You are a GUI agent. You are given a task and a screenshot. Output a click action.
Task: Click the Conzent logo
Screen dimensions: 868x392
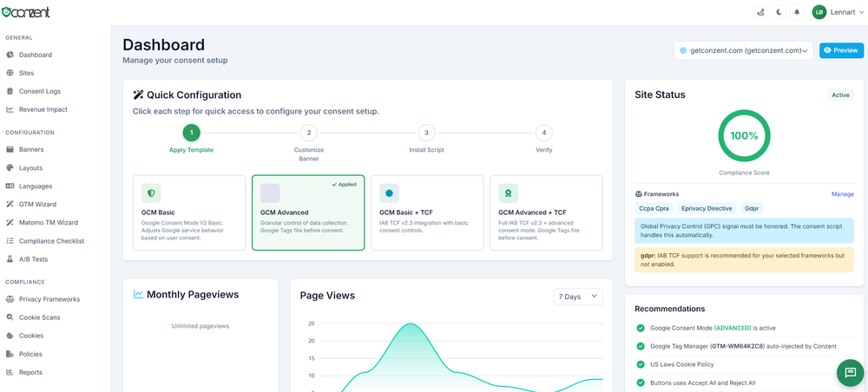tap(26, 11)
